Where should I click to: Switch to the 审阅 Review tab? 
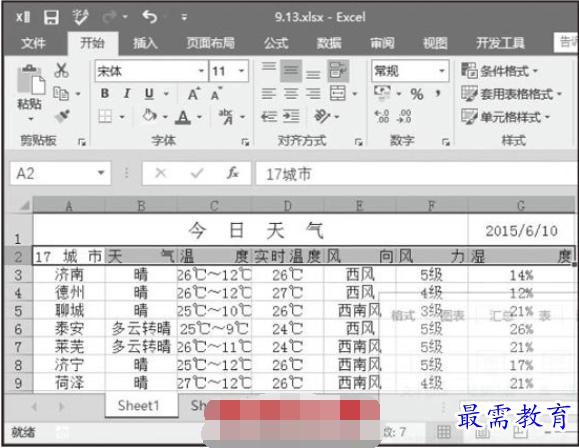tap(382, 43)
